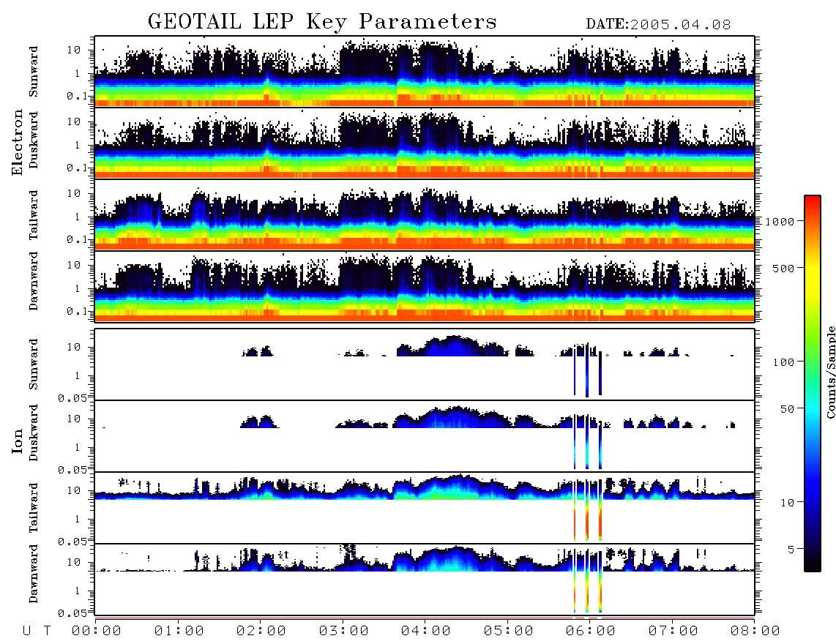Click the colorbar tick value 5
Viewport: 836px width, 644px height.
click(791, 549)
